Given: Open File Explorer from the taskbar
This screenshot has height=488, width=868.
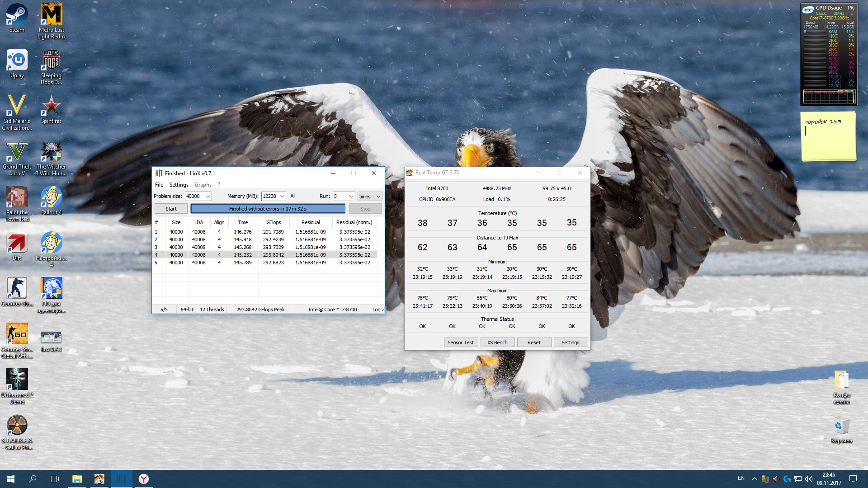Looking at the screenshot, I should click(x=77, y=479).
